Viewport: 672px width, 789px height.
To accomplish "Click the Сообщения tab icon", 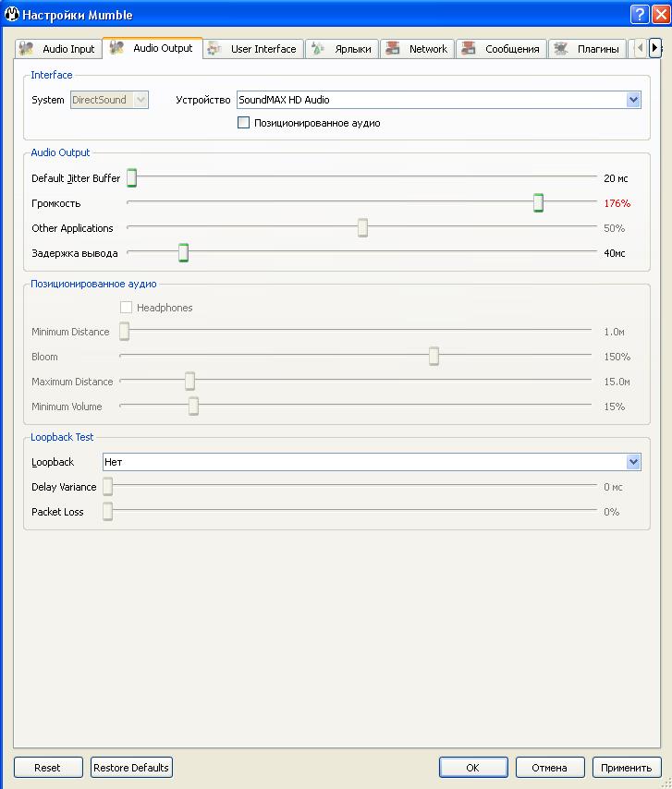I will click(470, 49).
